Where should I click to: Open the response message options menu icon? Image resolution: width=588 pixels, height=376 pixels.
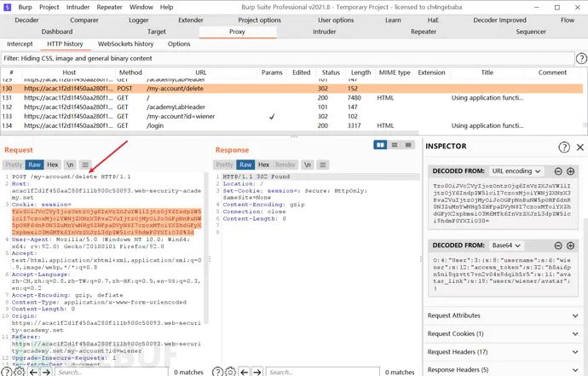[x=323, y=165]
